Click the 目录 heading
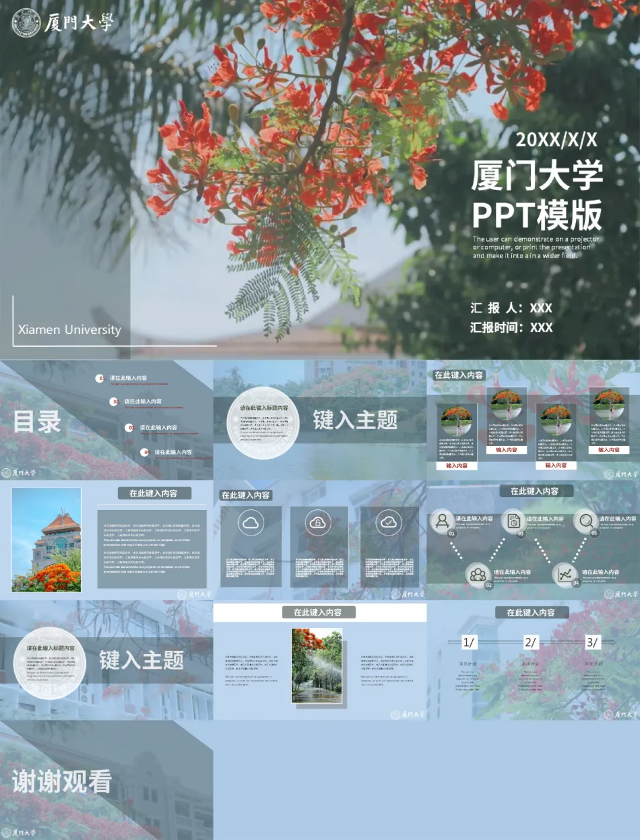This screenshot has width=640, height=840. (x=37, y=422)
